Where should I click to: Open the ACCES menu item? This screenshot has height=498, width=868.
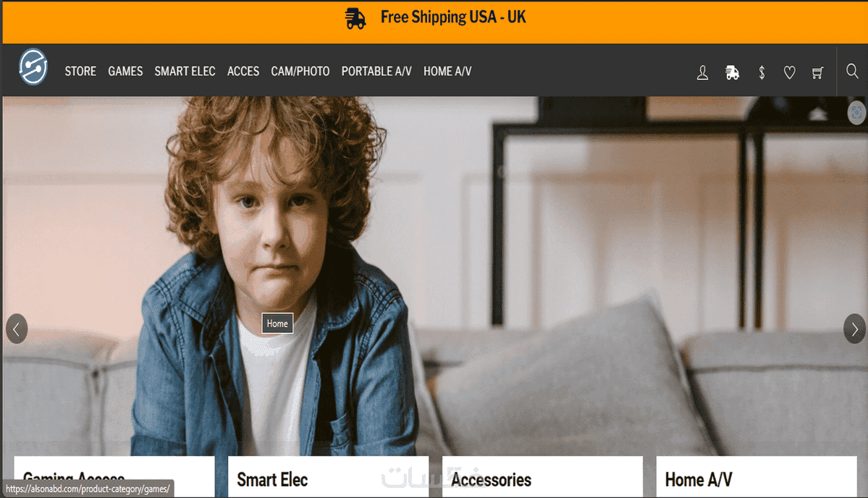(x=243, y=72)
